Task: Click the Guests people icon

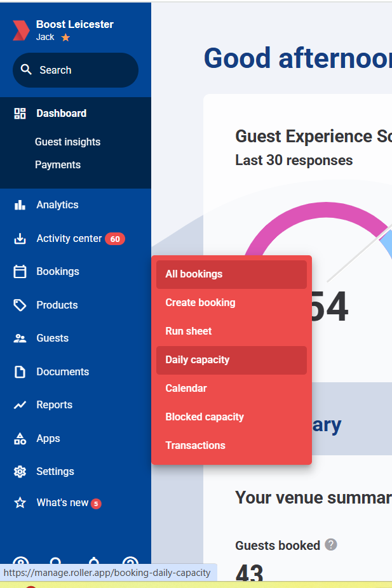Action: click(20, 338)
